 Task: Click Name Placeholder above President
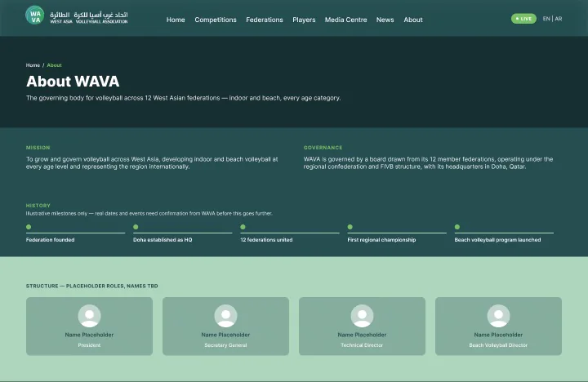(x=89, y=335)
